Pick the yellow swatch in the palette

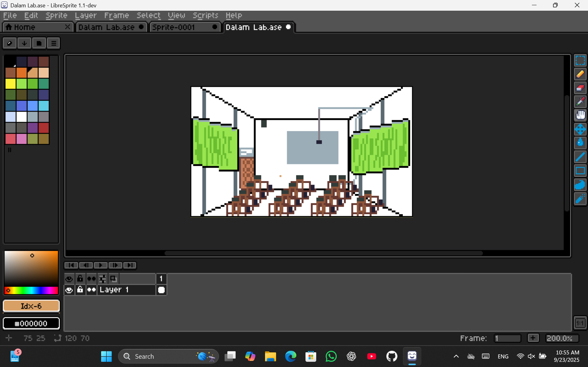[x=10, y=84]
